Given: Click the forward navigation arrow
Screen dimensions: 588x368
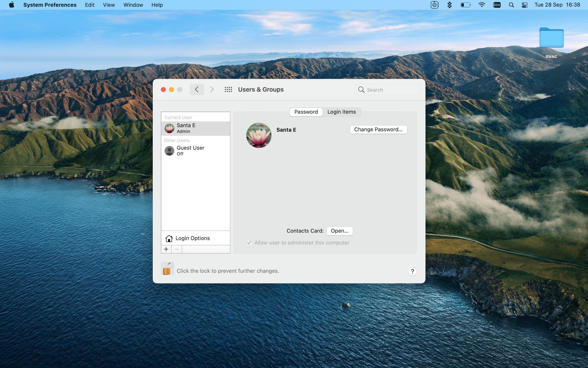Looking at the screenshot, I should (212, 89).
